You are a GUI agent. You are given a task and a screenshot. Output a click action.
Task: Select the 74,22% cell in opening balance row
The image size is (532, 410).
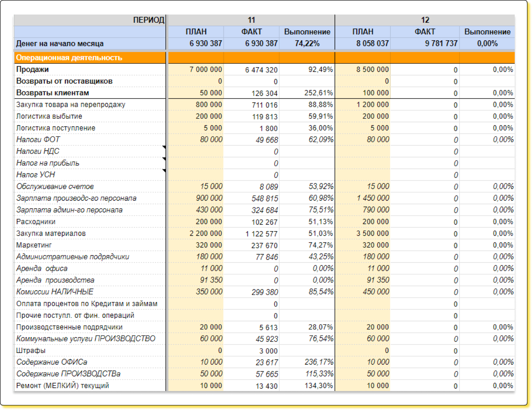coord(307,44)
